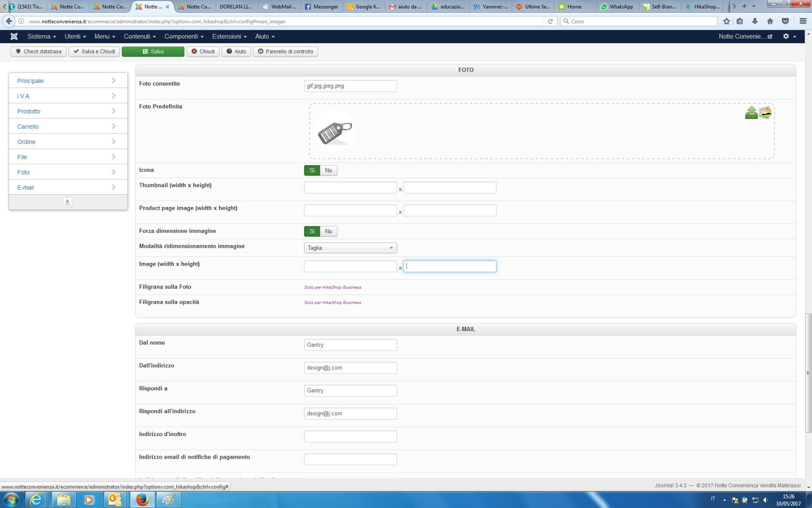The image size is (812, 508).
Task: Click the default product image thumbnail
Action: pos(335,131)
